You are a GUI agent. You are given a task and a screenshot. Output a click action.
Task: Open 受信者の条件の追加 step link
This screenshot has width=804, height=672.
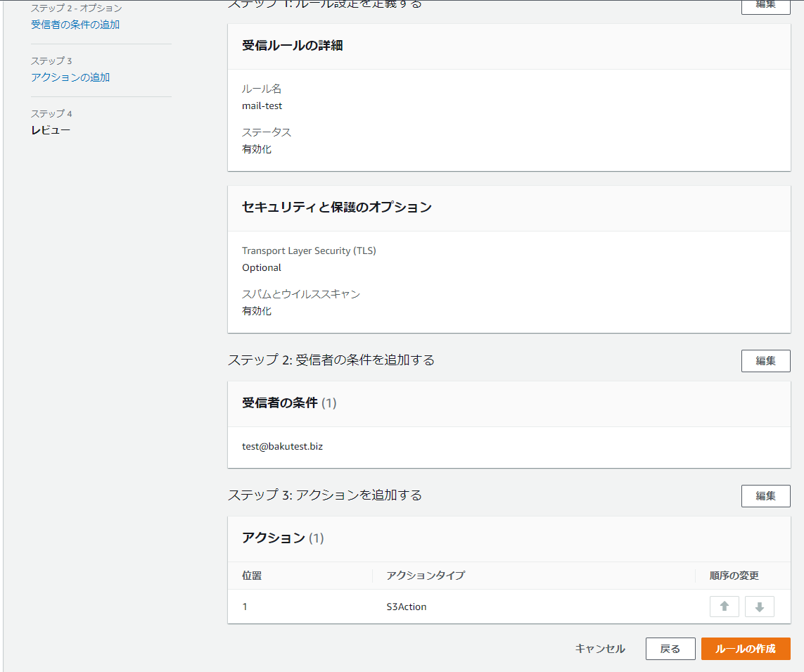(75, 24)
